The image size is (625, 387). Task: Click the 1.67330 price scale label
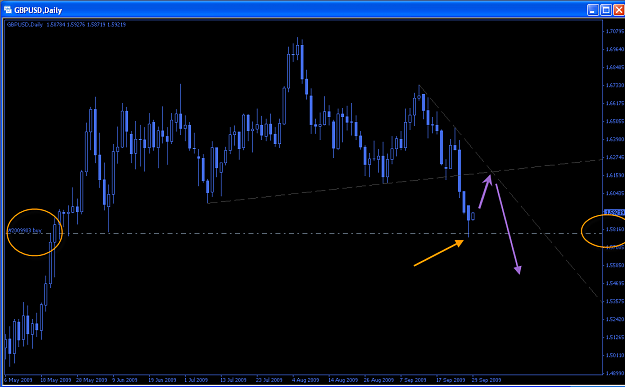point(615,85)
